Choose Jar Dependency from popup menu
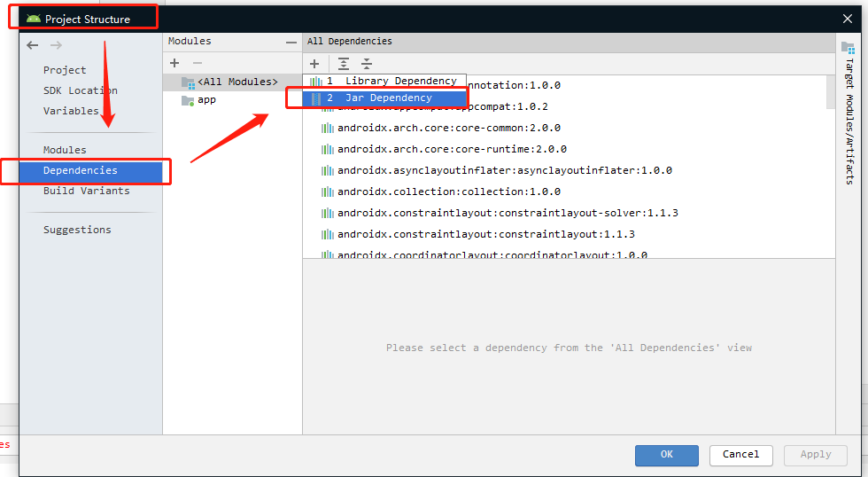Image resolution: width=868 pixels, height=477 pixels. point(384,98)
